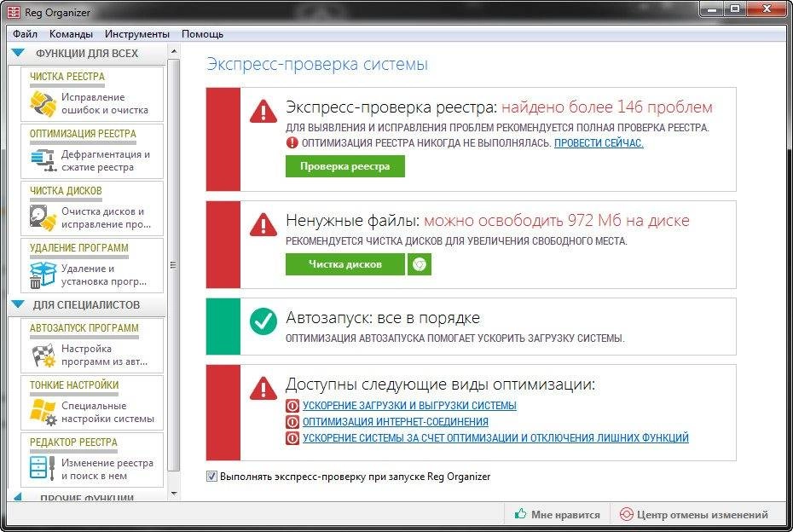Click green checkmark icon next to Автозапуск

[x=263, y=321]
